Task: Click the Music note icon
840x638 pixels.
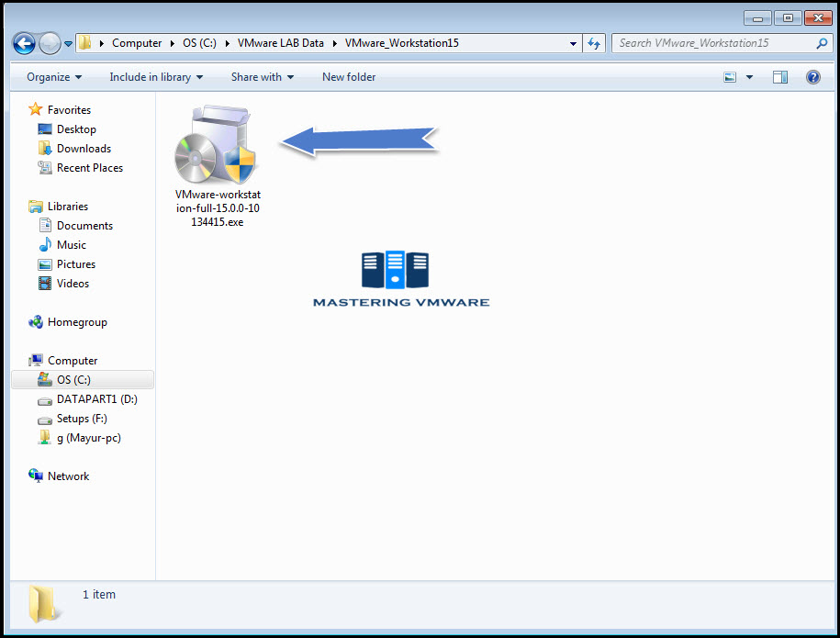Action: tap(45, 245)
